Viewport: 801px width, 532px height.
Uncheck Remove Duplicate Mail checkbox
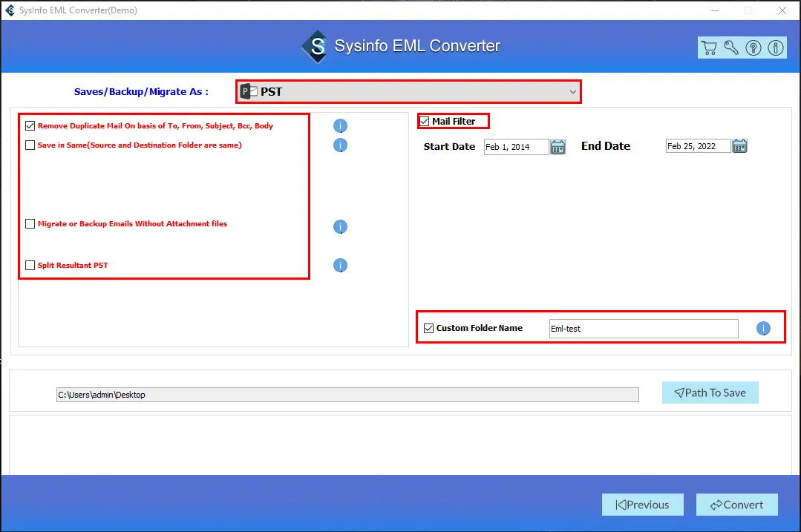(x=30, y=125)
